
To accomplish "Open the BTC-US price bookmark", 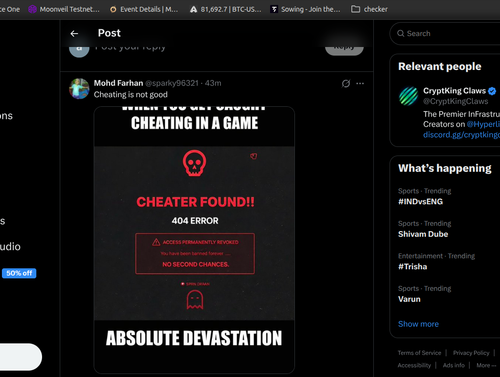I will 226,9.
